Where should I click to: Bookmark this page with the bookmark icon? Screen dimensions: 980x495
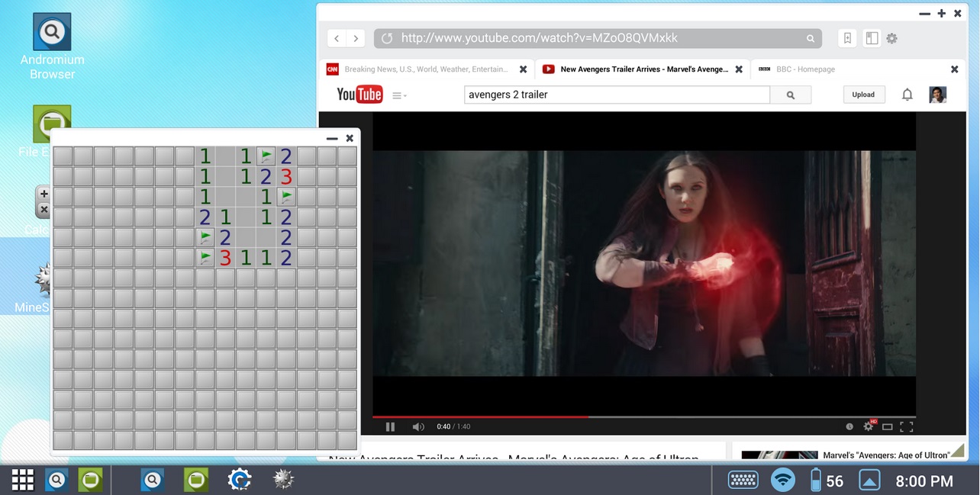point(847,38)
